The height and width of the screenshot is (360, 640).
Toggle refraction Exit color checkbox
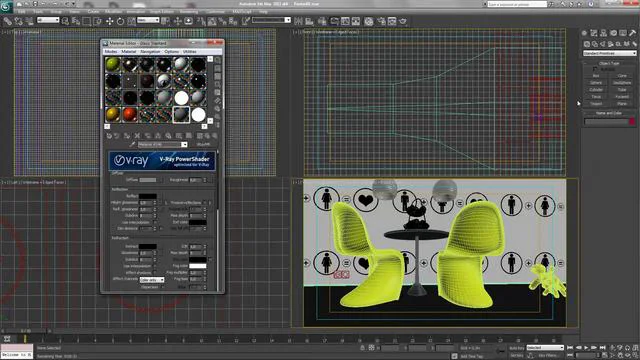[211, 259]
